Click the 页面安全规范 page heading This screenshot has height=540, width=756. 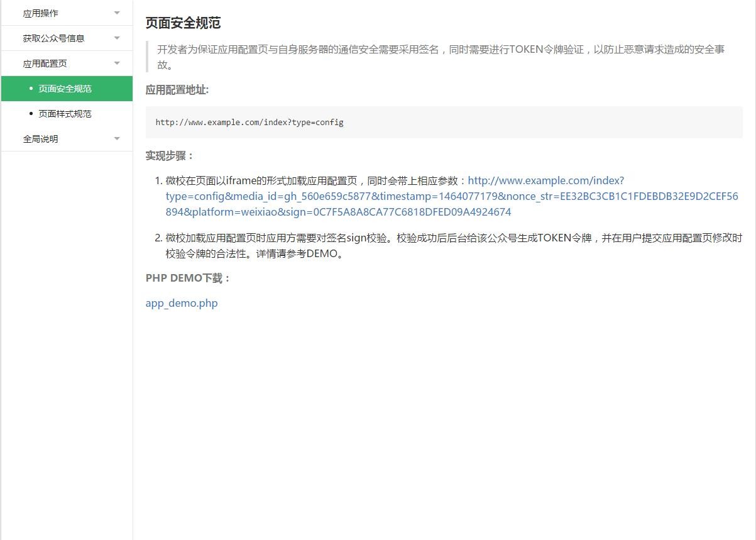click(x=183, y=23)
